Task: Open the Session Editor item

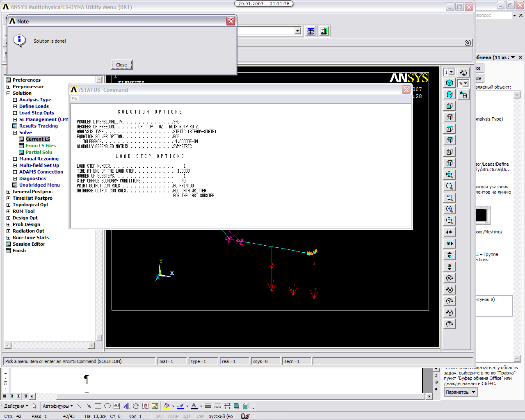Action: coord(29,244)
